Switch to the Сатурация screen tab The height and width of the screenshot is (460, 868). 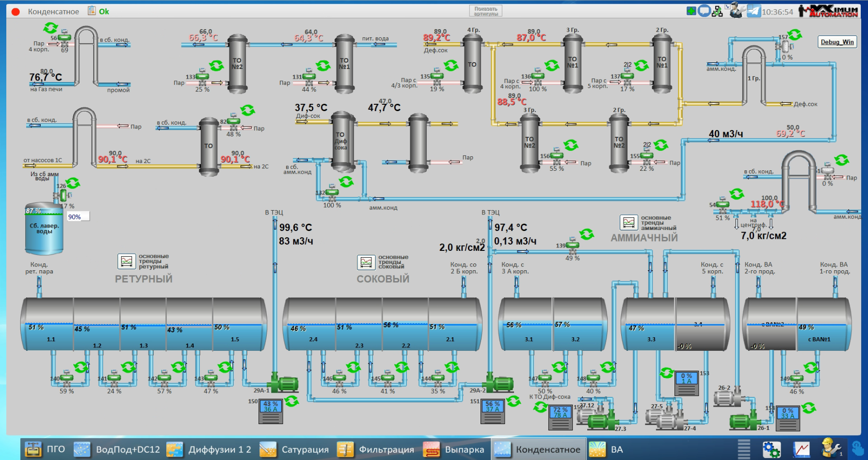click(x=294, y=449)
